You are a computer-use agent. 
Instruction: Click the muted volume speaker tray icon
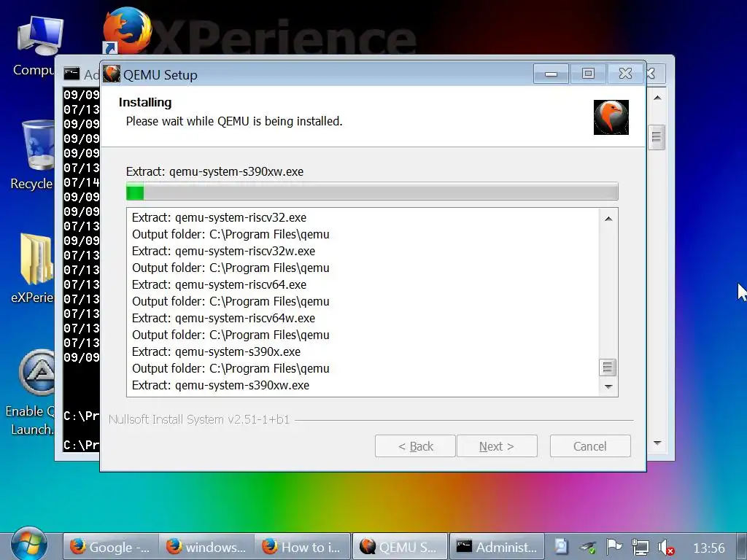click(x=665, y=547)
